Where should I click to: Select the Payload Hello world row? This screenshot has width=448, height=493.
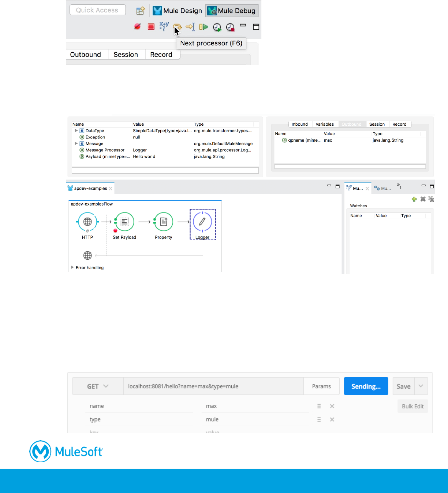point(165,156)
